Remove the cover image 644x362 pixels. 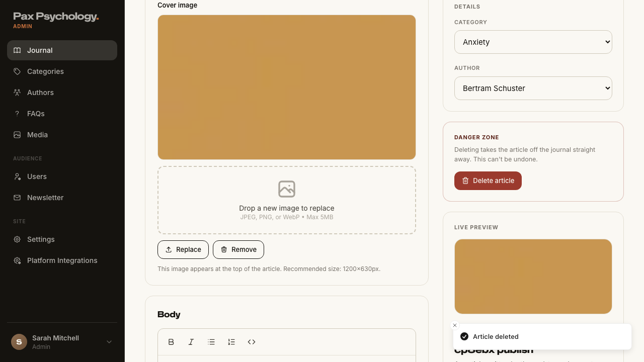(238, 249)
